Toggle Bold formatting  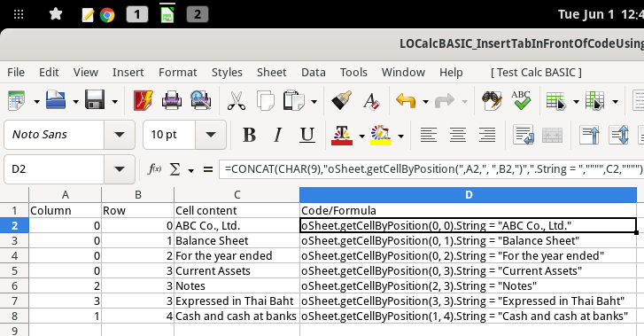(249, 135)
